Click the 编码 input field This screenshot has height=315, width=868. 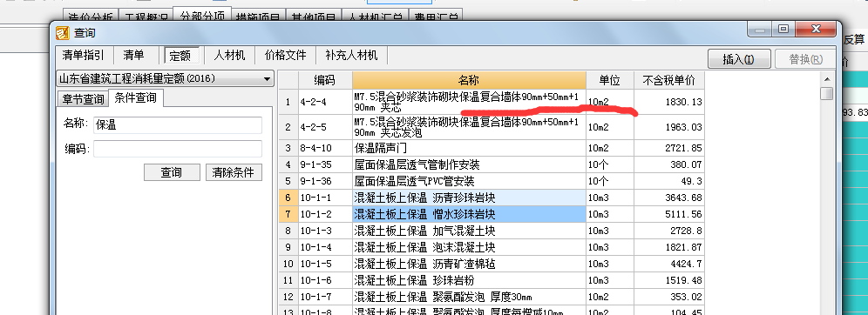pyautogui.click(x=178, y=149)
